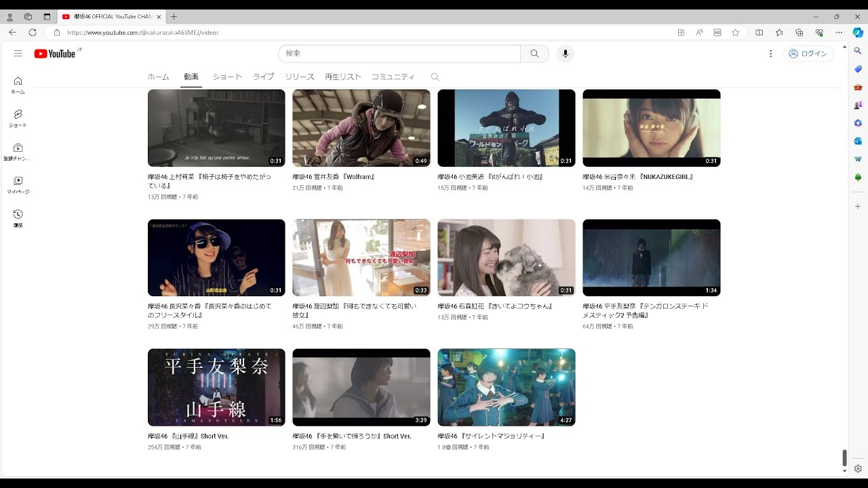
Task: Open the Wolfram video thumbnail
Action: point(361,128)
